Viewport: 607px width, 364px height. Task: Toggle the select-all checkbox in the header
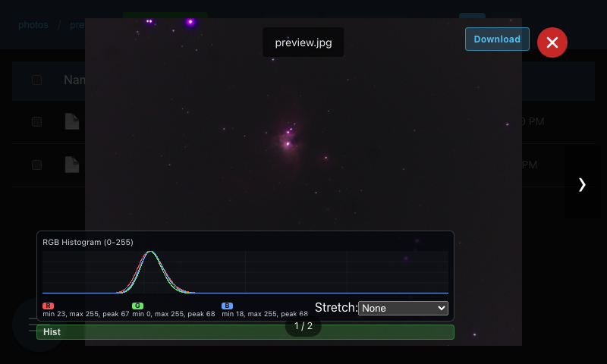pos(36,80)
